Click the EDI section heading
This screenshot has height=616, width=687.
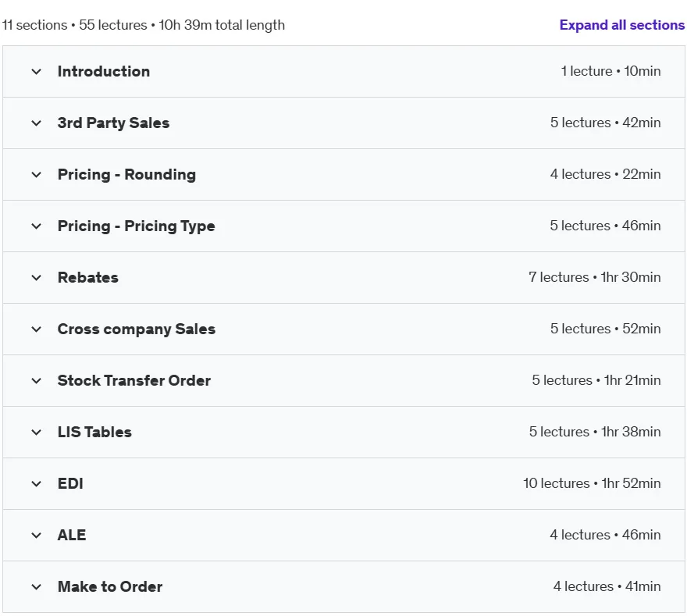70,484
